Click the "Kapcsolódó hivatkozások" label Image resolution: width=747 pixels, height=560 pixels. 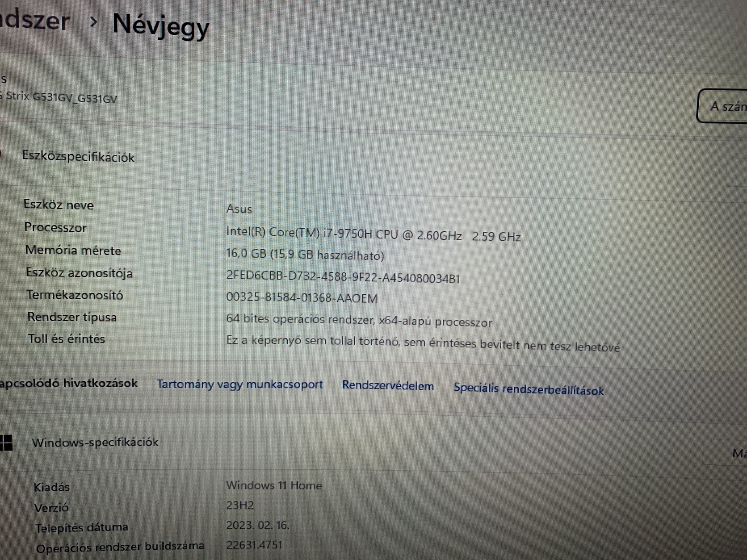coord(69,383)
